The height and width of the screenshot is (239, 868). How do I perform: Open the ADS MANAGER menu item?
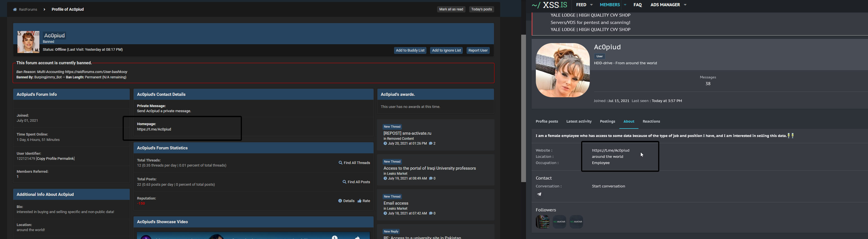coord(665,5)
